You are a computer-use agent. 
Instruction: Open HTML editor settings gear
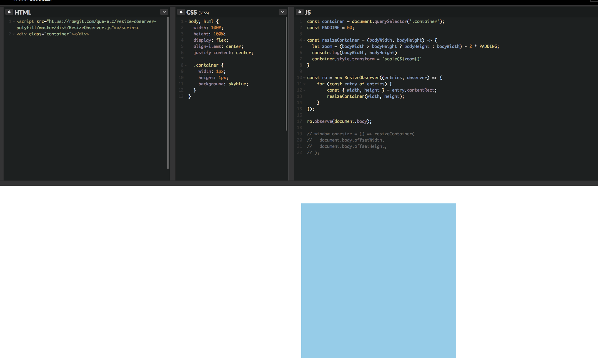click(9, 12)
